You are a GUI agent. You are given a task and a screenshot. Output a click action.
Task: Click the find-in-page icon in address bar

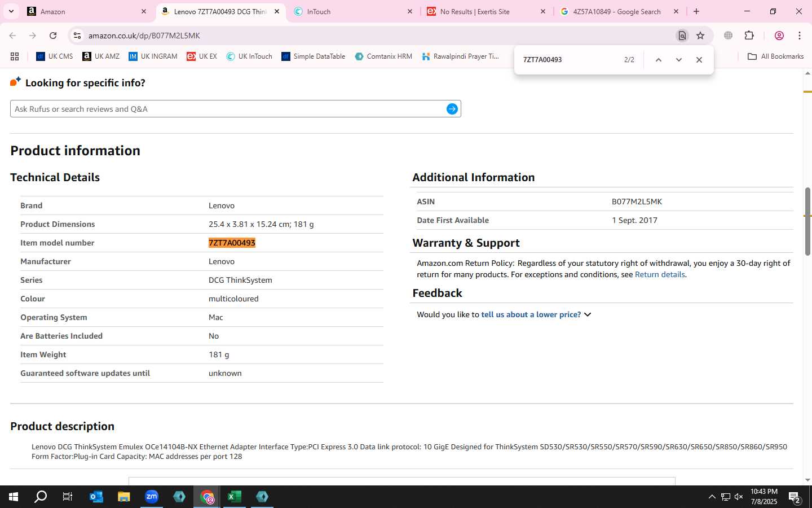[x=682, y=36]
